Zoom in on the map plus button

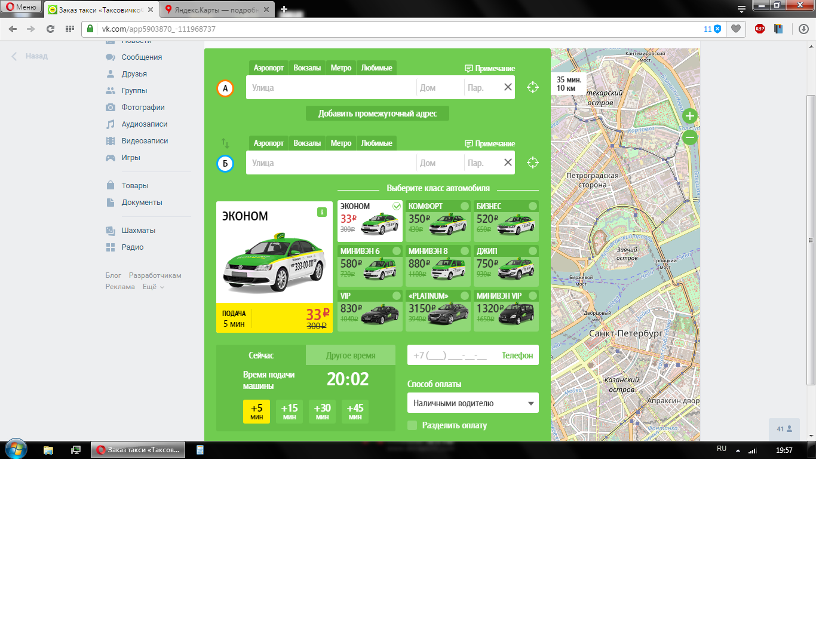pyautogui.click(x=690, y=116)
